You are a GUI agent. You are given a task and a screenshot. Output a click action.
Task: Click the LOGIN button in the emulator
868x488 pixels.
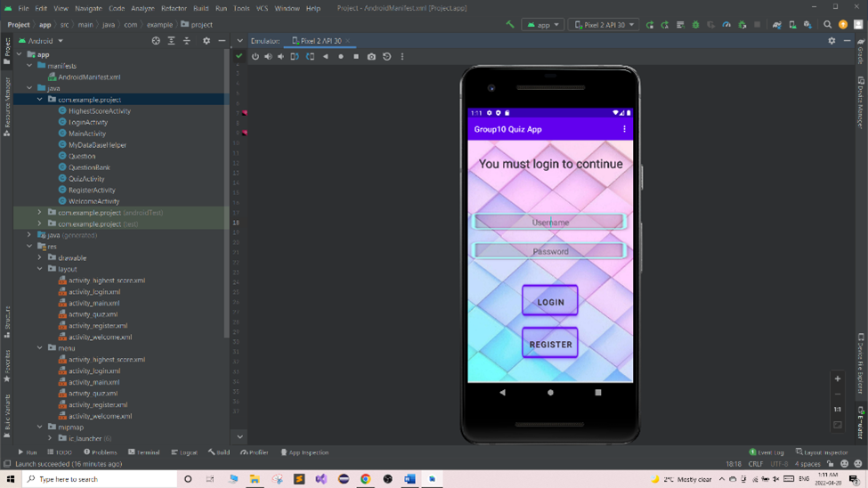550,301
